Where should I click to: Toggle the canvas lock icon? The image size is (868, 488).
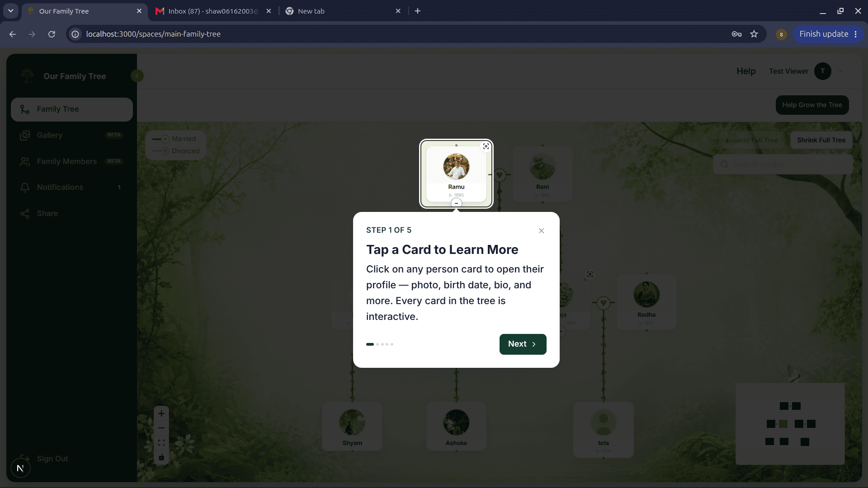(161, 457)
